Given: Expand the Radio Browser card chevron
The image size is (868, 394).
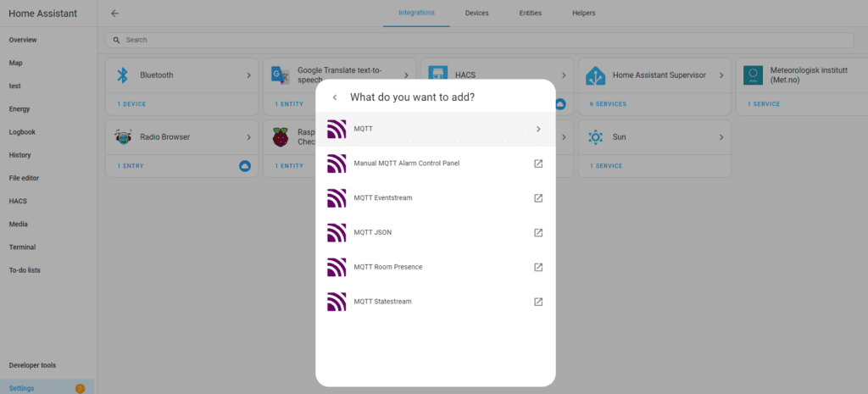Looking at the screenshot, I should 248,137.
